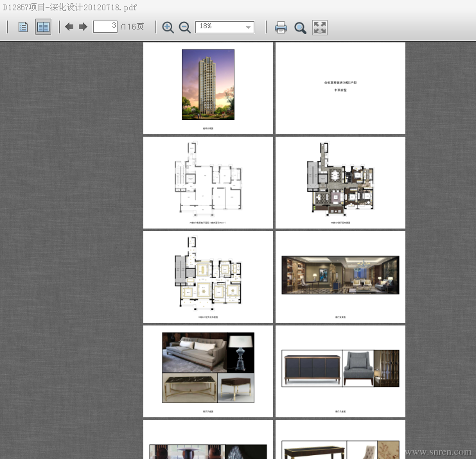
Task: Open the living room rendering page
Action: coord(340,277)
